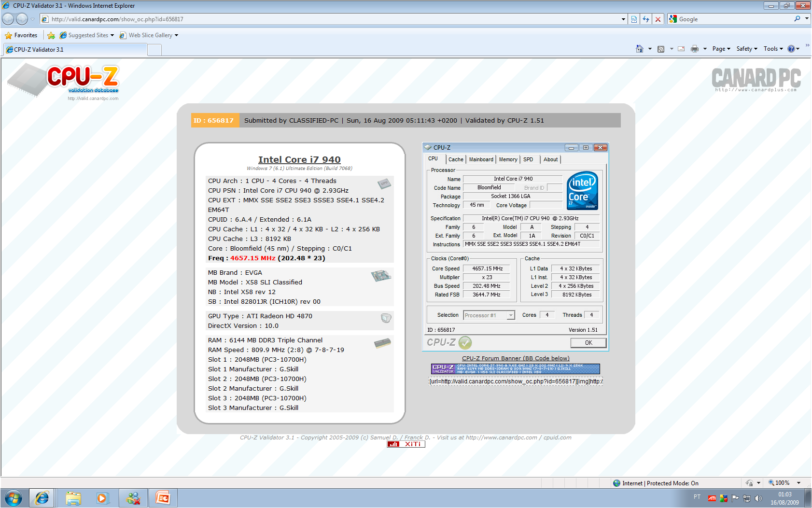Expand the Home button dropdown arrow

[650, 49]
